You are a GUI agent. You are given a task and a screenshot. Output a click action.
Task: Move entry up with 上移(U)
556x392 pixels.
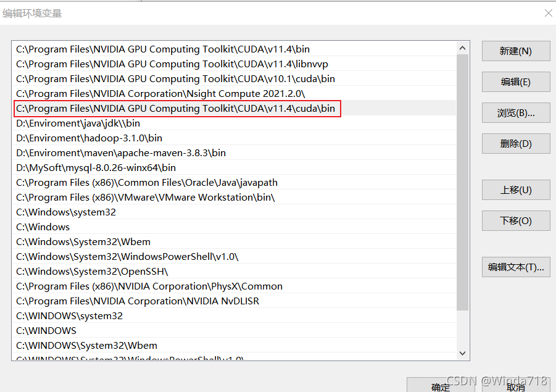click(515, 190)
